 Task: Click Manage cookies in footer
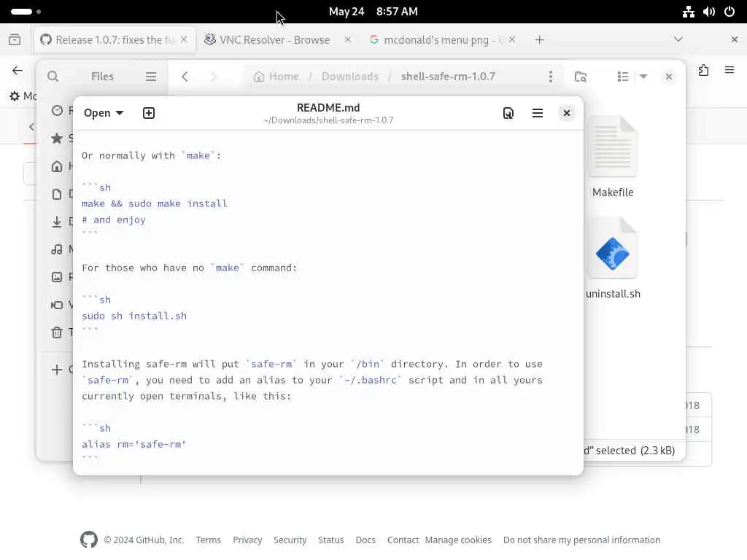[x=458, y=540]
